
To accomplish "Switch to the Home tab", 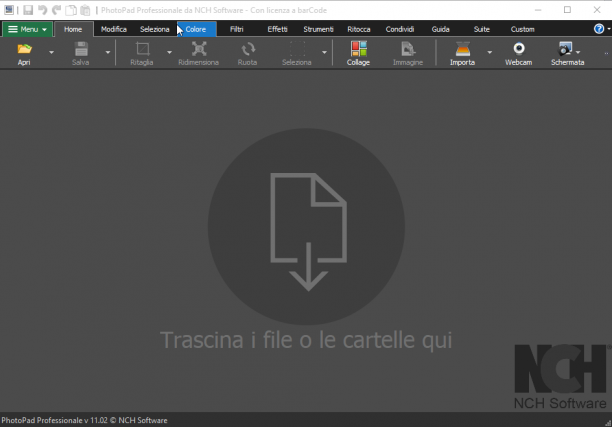I will point(73,29).
